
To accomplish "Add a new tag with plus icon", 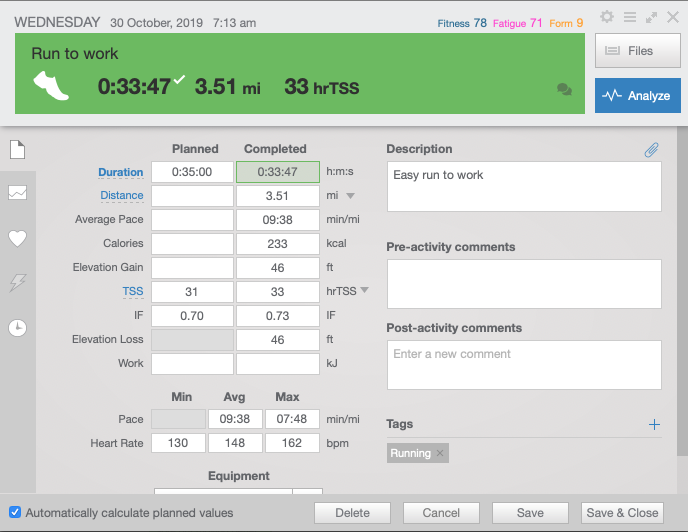I will (654, 424).
